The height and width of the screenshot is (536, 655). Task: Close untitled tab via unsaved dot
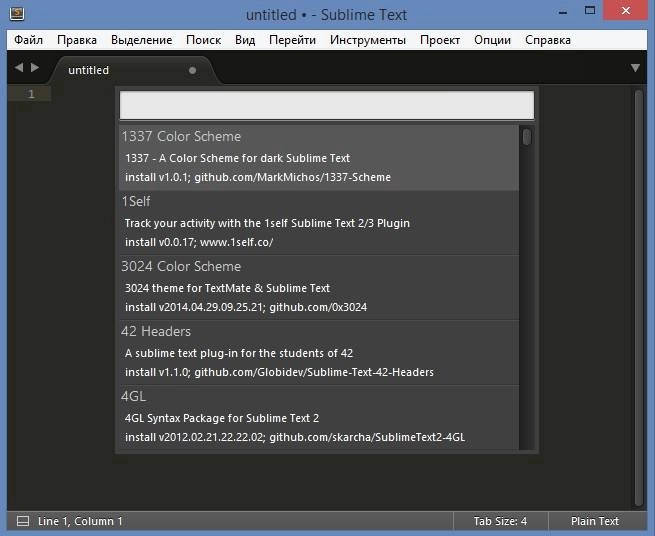(x=193, y=70)
